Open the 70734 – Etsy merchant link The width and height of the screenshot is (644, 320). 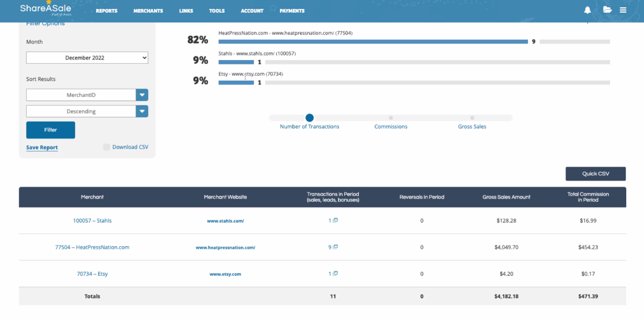(92, 274)
